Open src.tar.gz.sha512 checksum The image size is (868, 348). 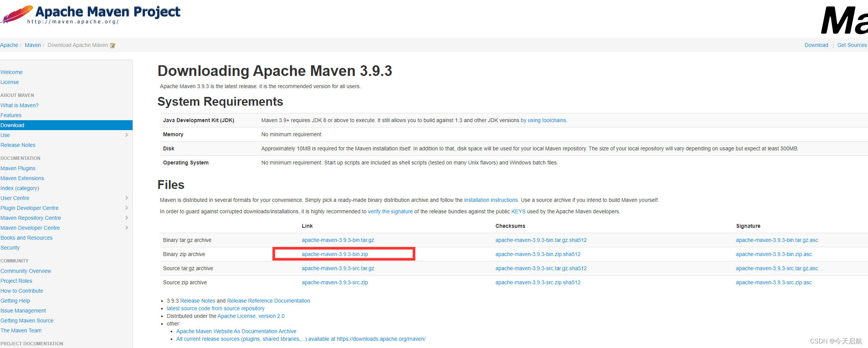pos(541,268)
